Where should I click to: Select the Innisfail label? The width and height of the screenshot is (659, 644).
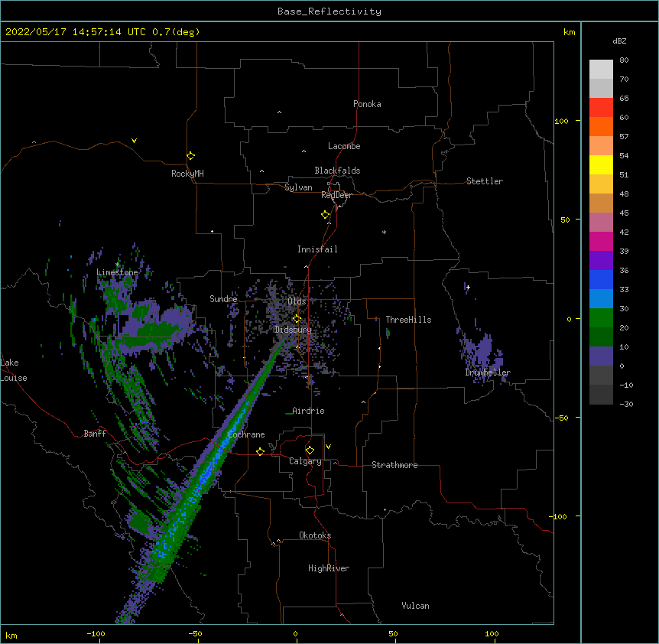tap(317, 249)
